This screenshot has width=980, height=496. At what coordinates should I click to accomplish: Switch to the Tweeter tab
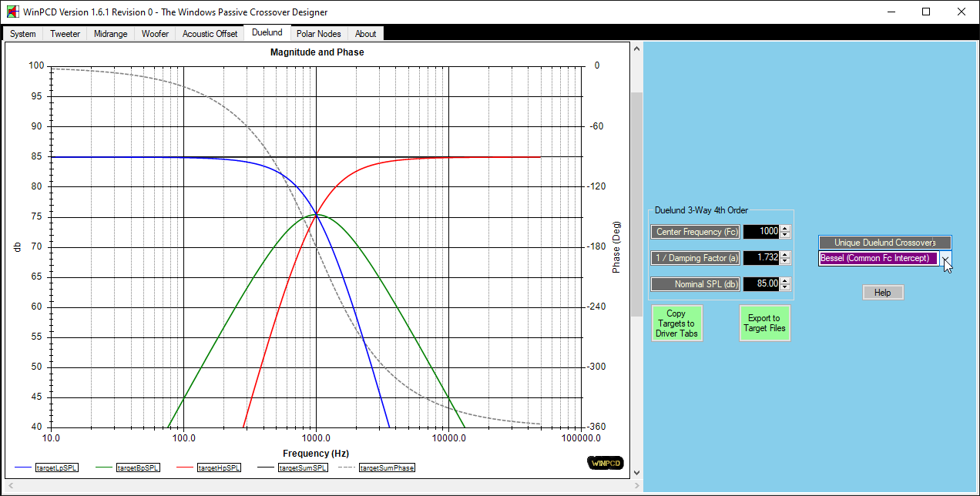pyautogui.click(x=65, y=34)
